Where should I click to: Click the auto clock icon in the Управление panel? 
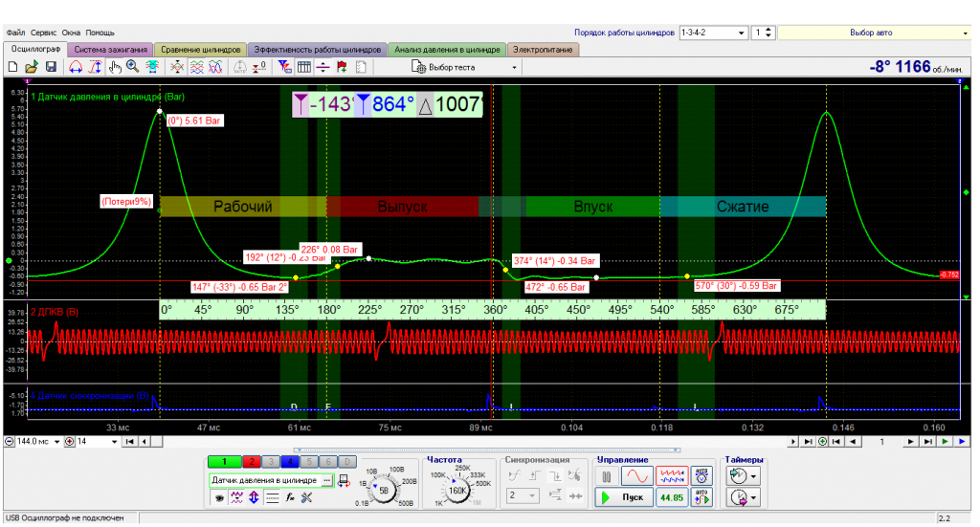pos(702,476)
